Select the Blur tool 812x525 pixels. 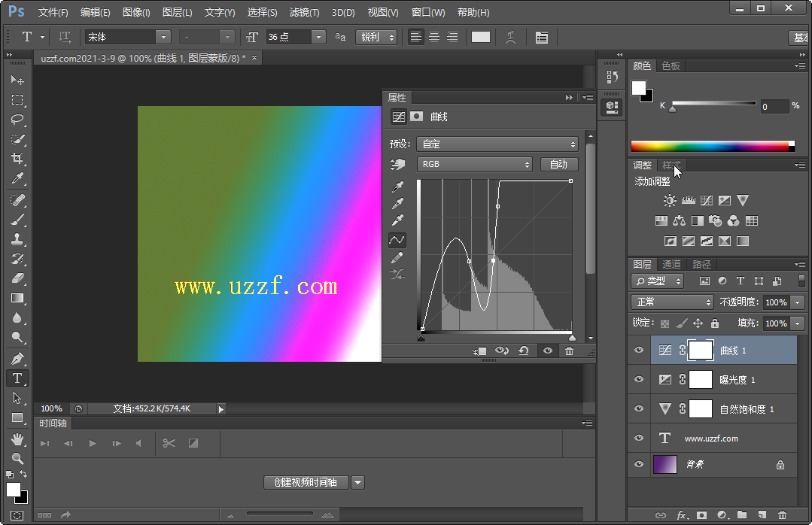pos(17,318)
